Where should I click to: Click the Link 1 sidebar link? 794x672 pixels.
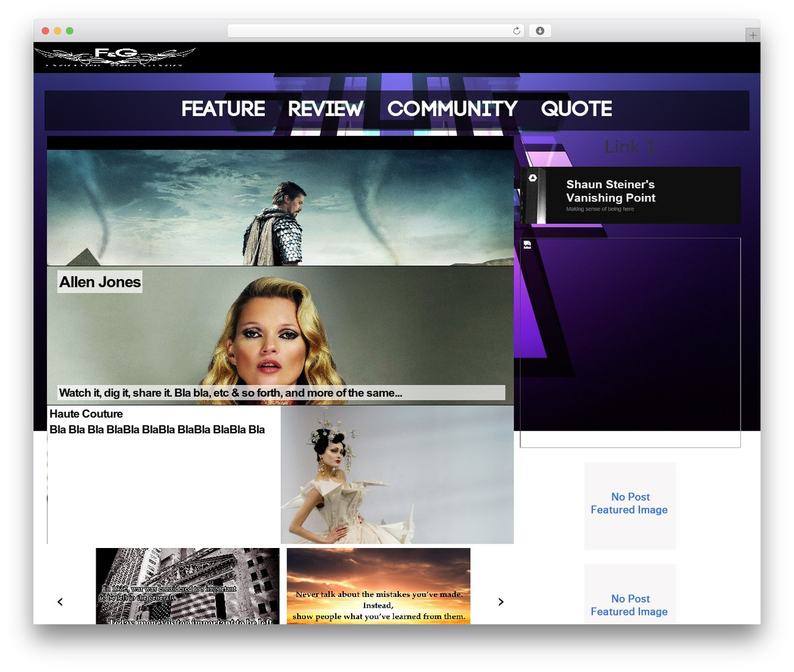click(630, 147)
